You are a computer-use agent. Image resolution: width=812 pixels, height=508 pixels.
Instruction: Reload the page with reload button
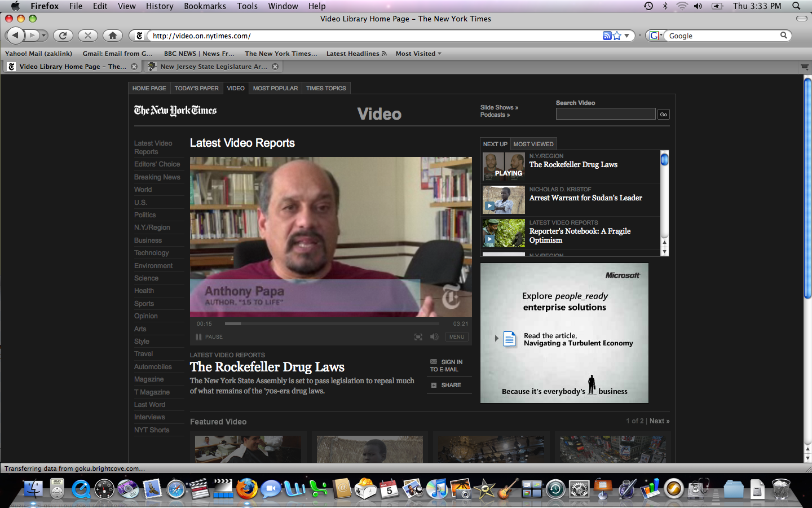pos(63,36)
